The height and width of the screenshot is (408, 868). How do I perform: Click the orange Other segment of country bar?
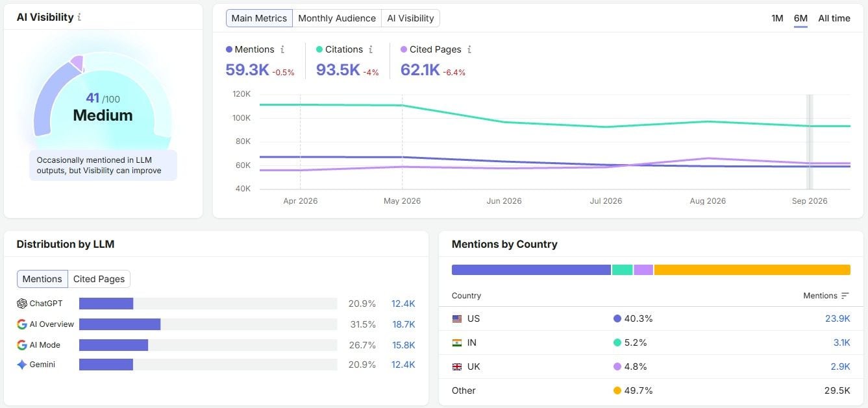coord(752,270)
